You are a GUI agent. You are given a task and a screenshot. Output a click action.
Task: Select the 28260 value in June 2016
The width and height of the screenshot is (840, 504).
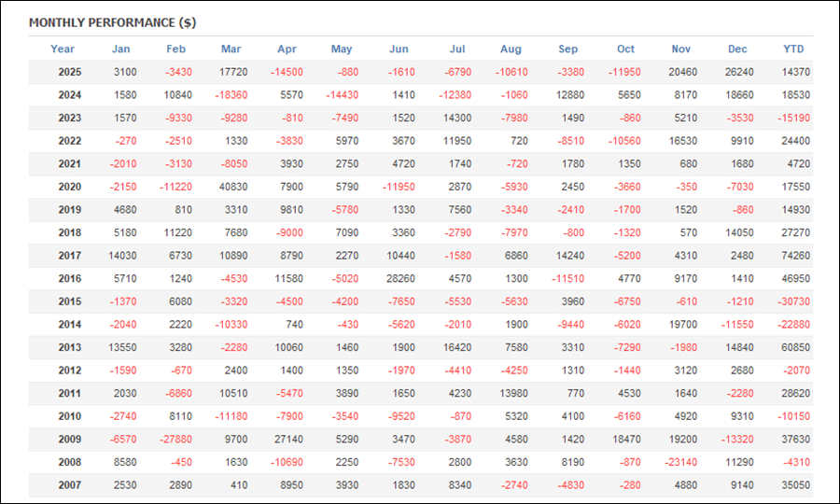[x=399, y=278]
